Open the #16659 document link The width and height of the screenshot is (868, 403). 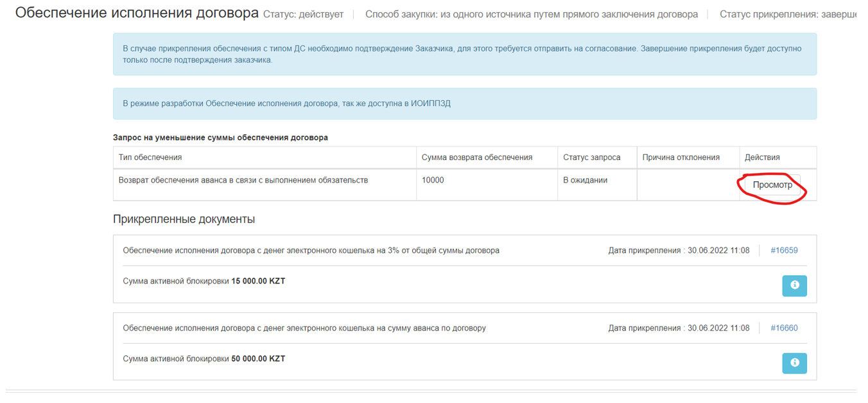click(784, 251)
